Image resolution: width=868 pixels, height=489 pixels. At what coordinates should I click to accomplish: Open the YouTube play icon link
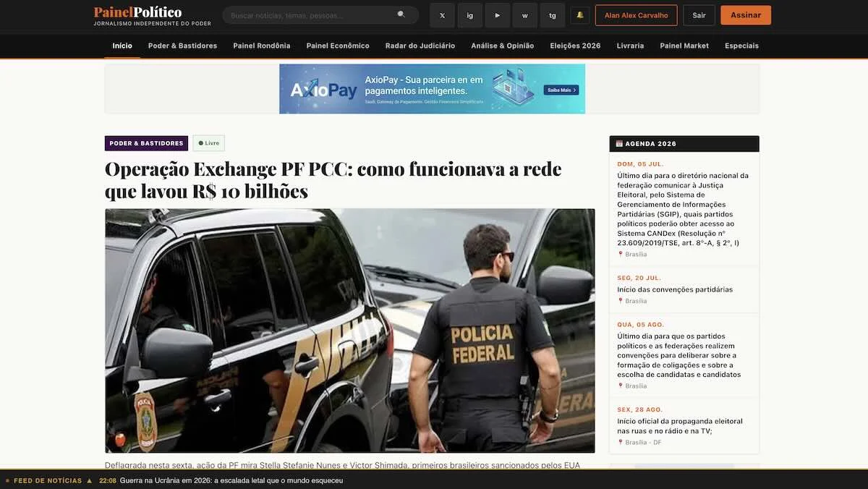coord(497,15)
